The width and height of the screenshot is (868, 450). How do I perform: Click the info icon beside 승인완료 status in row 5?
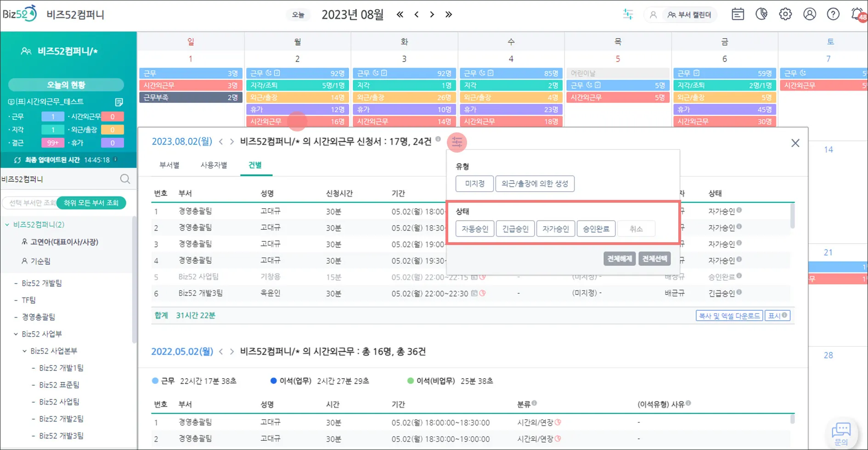click(x=739, y=276)
